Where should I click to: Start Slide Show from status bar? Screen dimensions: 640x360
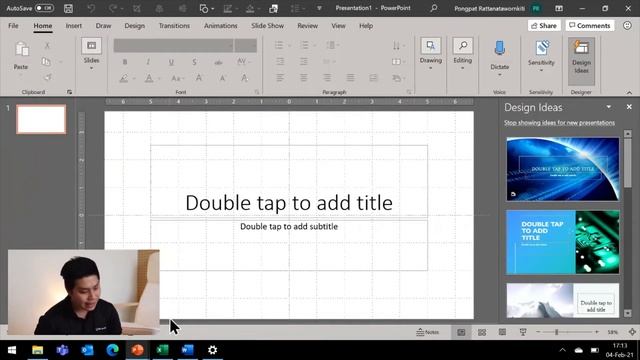coord(523,332)
